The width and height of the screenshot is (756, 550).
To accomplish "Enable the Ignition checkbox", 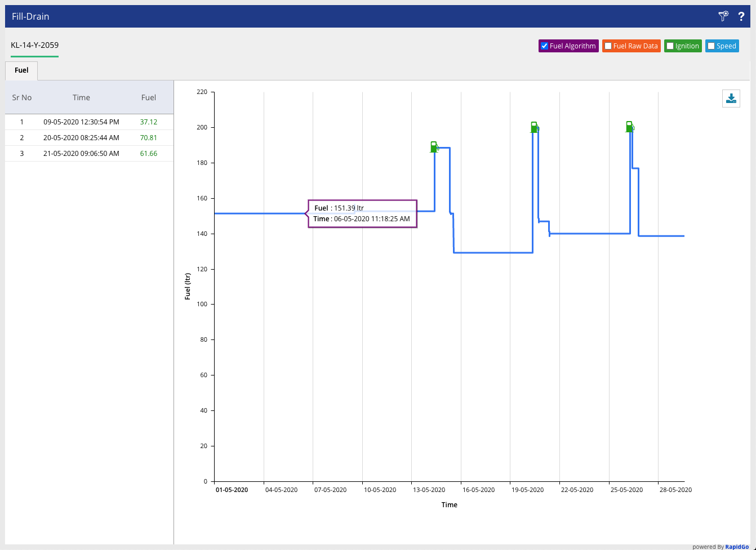I will pos(671,46).
